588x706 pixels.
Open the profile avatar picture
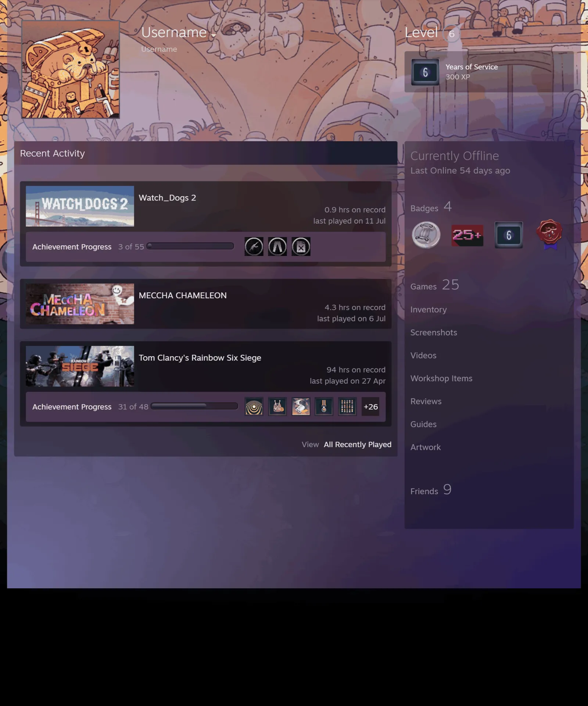[x=71, y=69]
